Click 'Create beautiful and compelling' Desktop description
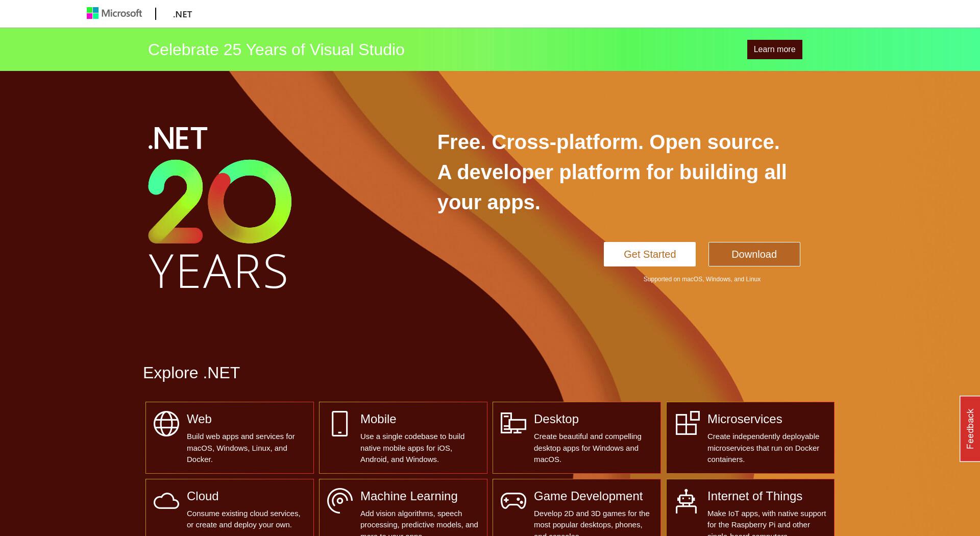The width and height of the screenshot is (980, 536). (587, 448)
